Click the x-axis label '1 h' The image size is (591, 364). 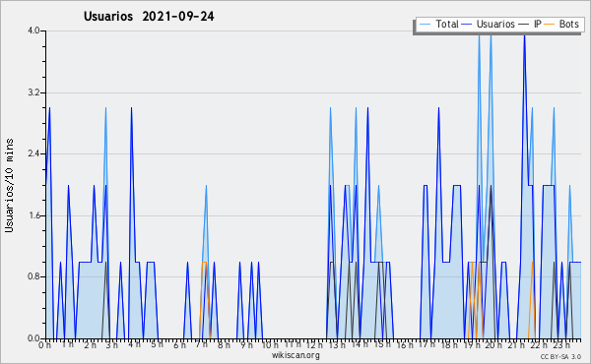68,344
